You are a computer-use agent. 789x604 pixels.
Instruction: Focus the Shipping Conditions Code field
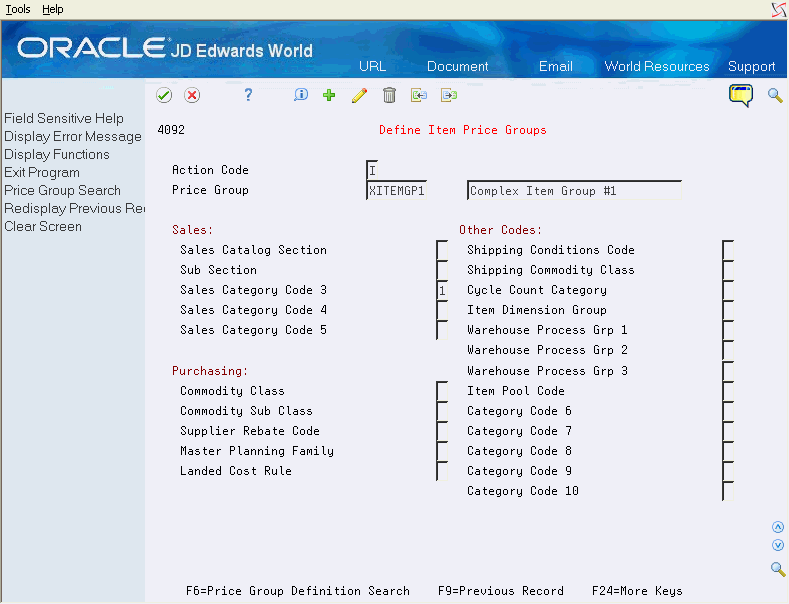coord(728,250)
